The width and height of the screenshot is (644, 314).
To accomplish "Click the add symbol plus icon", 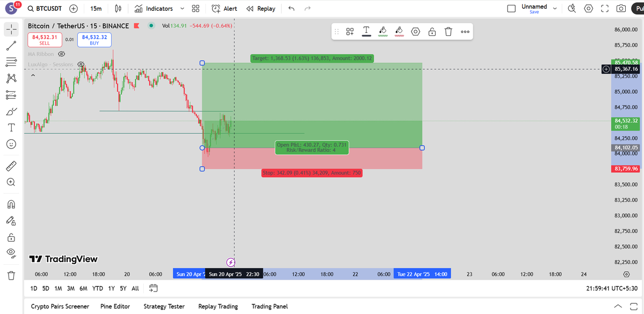I will [74, 9].
